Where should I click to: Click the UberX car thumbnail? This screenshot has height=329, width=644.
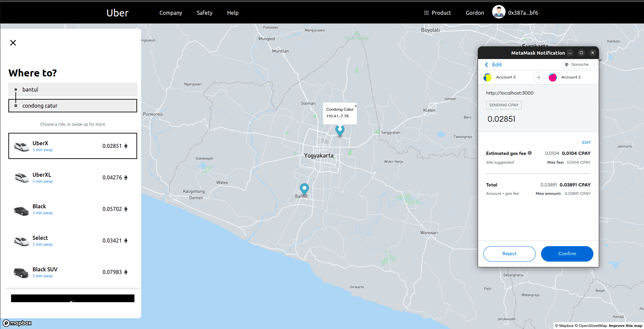coord(21,147)
